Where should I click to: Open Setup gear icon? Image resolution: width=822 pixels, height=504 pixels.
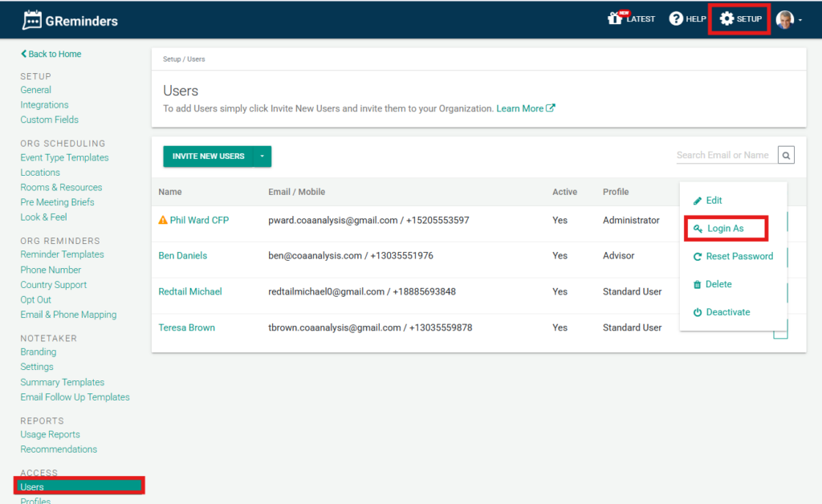coord(726,18)
